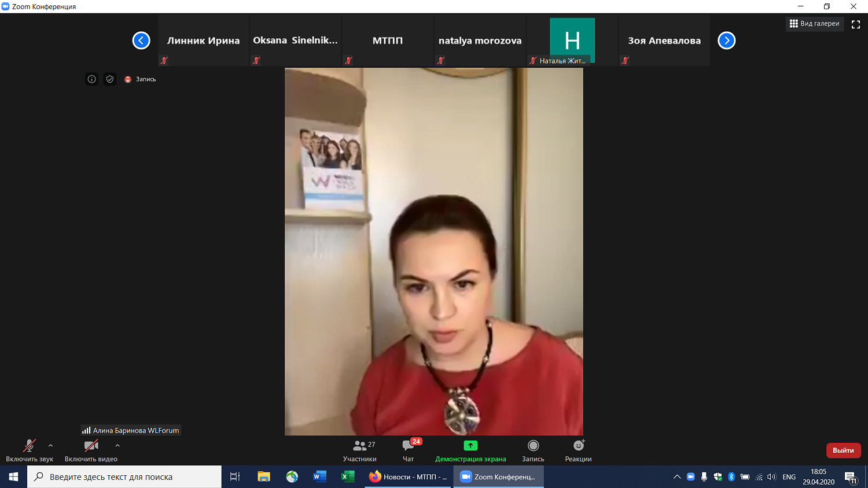Open the Реакции reactions menu
868x488 pixels.
(x=578, y=450)
